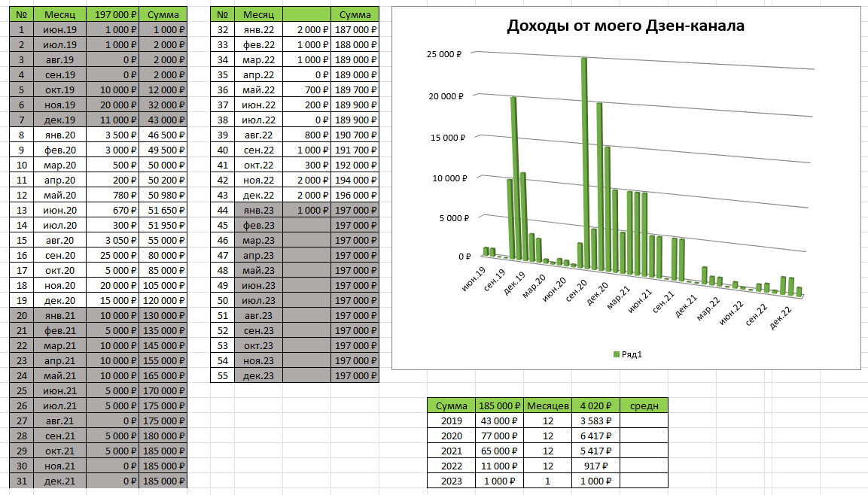Select the '25 000 ₽' axis label in chart

(444, 54)
